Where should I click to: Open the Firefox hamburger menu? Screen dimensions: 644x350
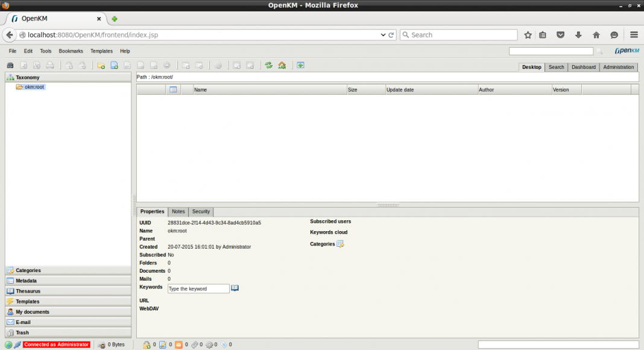pos(634,35)
